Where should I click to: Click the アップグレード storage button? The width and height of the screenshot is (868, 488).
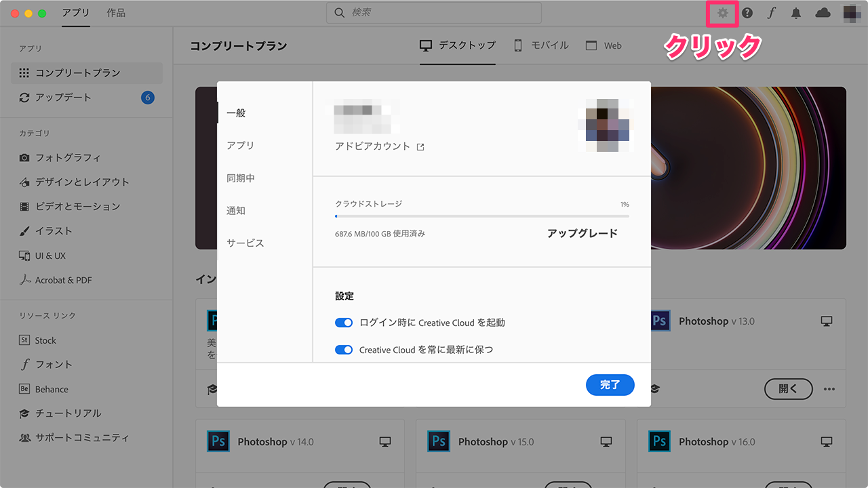pyautogui.click(x=583, y=233)
